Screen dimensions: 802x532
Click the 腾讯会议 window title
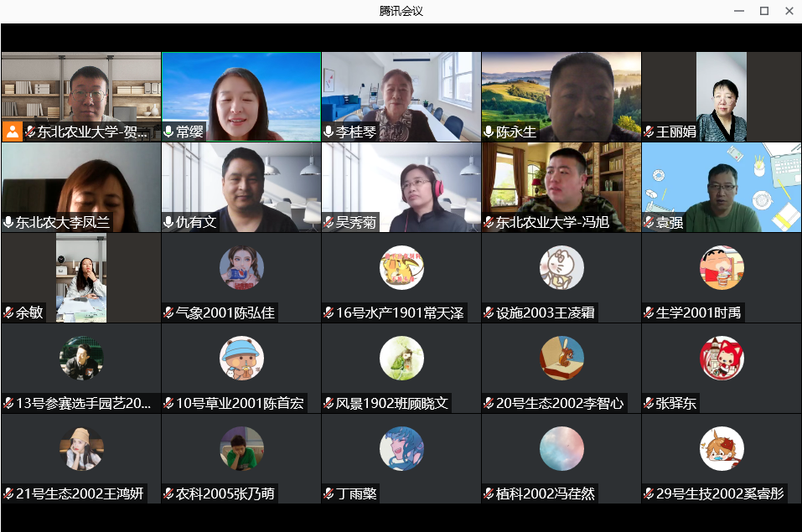click(401, 11)
